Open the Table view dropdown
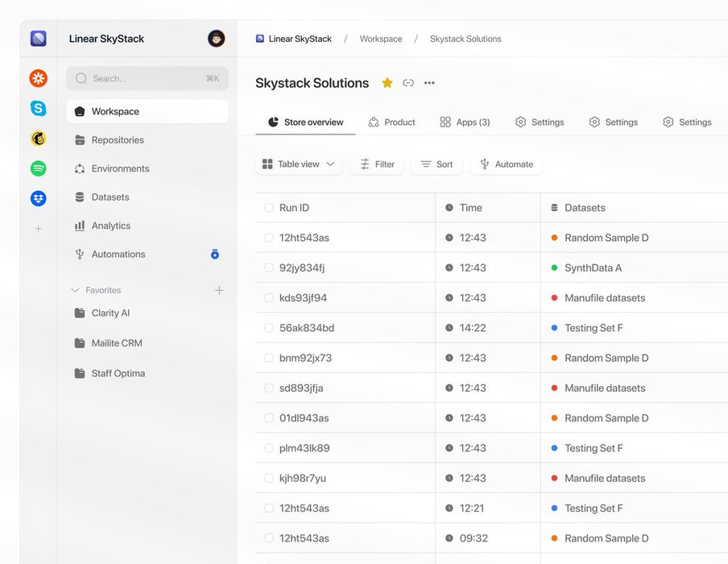This screenshot has height=564, width=728. click(x=299, y=164)
